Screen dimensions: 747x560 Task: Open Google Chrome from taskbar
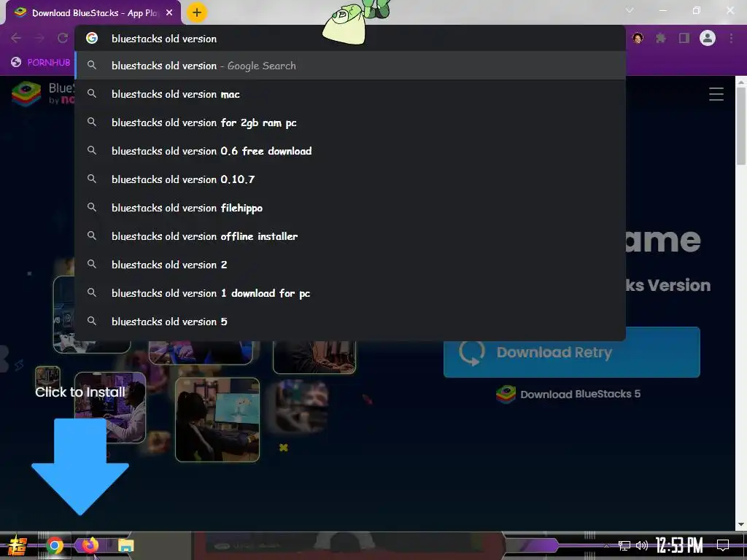coord(55,545)
